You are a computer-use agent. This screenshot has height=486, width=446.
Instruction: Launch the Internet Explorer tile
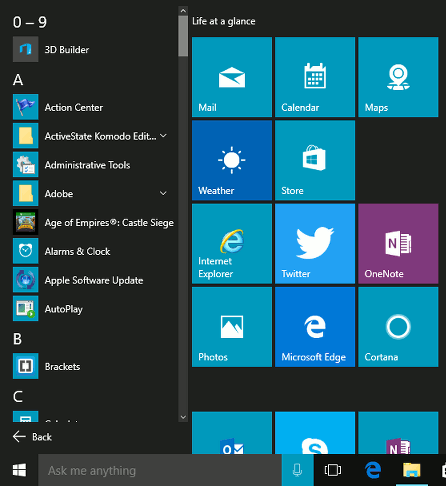point(232,244)
